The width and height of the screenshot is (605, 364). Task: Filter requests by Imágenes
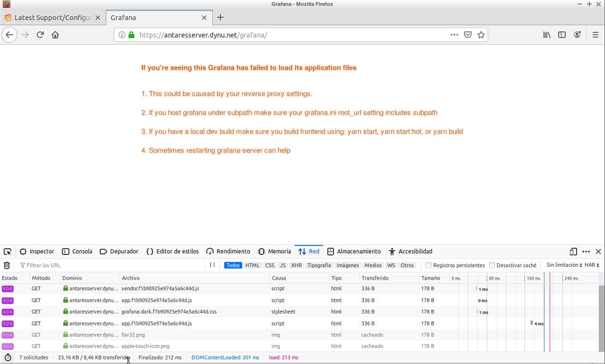click(348, 265)
